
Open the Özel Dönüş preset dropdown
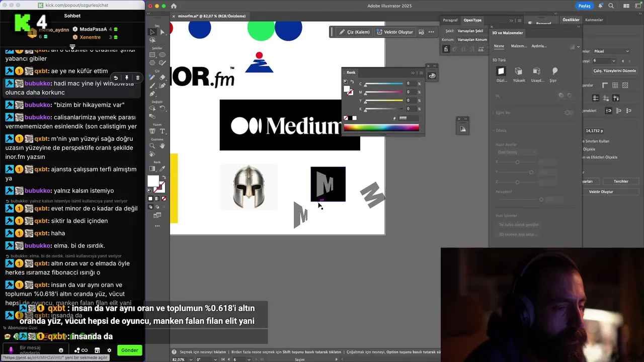(517, 152)
